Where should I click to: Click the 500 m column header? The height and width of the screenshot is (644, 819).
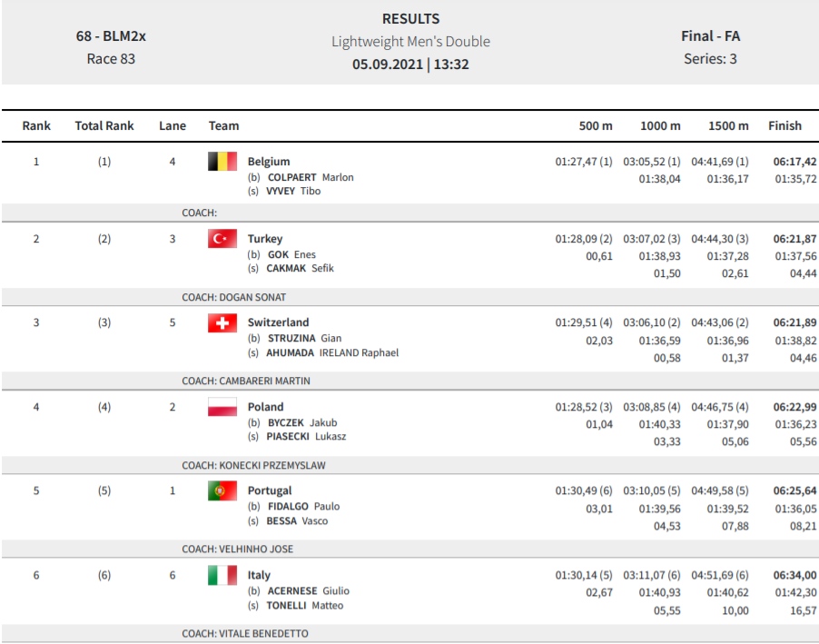tap(596, 126)
